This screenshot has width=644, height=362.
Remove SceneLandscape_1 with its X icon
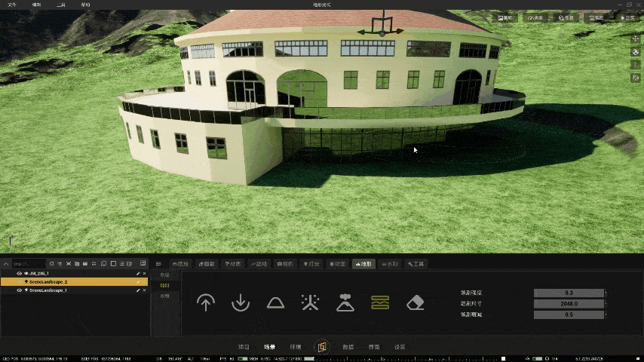point(144,290)
